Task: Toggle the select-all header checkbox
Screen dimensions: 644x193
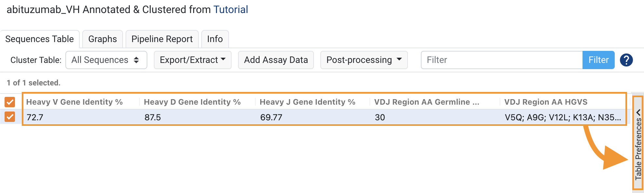Action: click(x=10, y=102)
